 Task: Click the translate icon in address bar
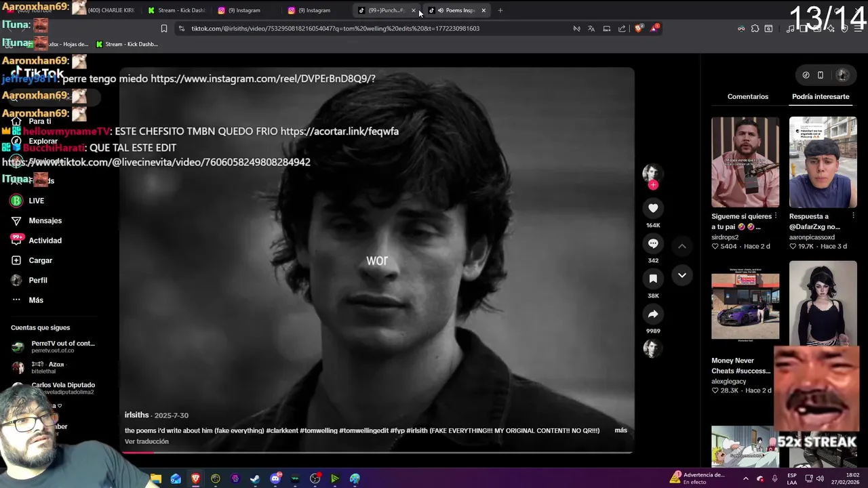(591, 28)
